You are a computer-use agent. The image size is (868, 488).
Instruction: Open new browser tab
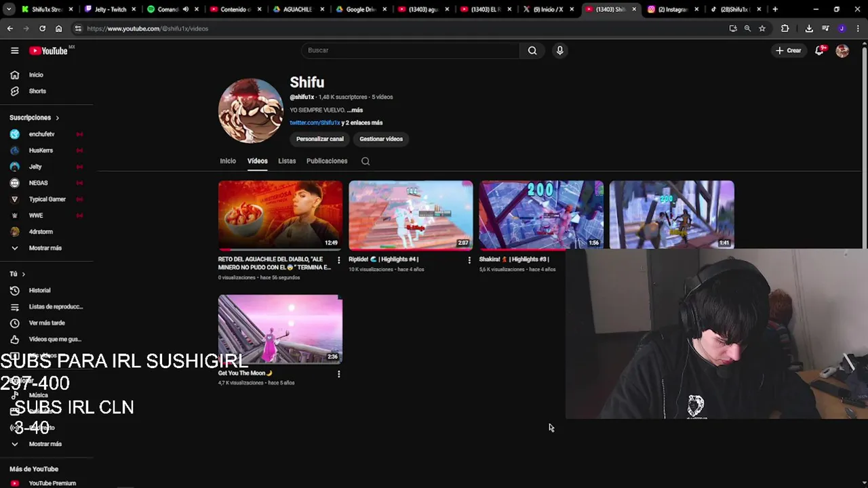[775, 9]
